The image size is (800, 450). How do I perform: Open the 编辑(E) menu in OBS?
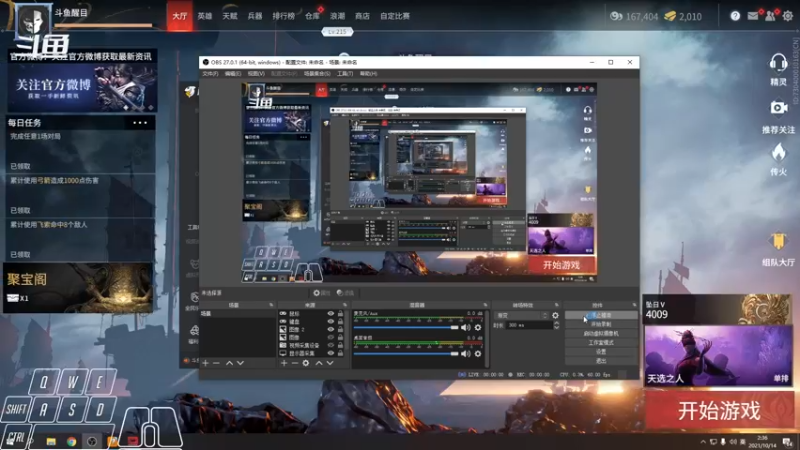click(x=233, y=74)
